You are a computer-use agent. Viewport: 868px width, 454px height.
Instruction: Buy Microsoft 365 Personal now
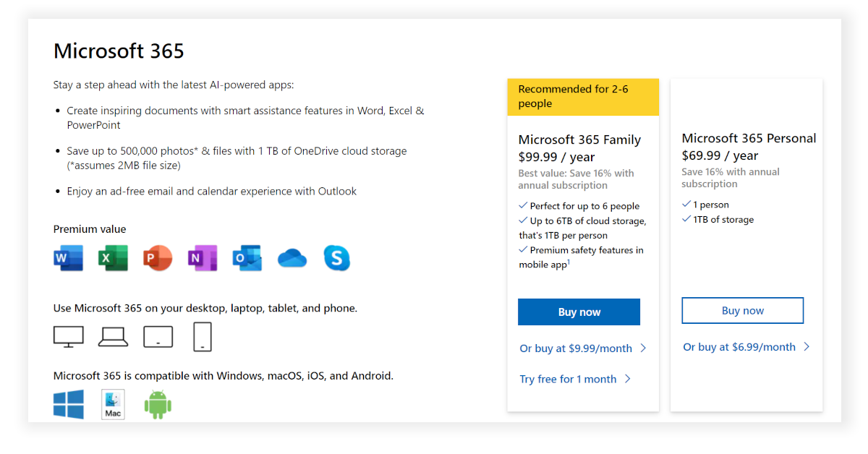[x=742, y=311]
